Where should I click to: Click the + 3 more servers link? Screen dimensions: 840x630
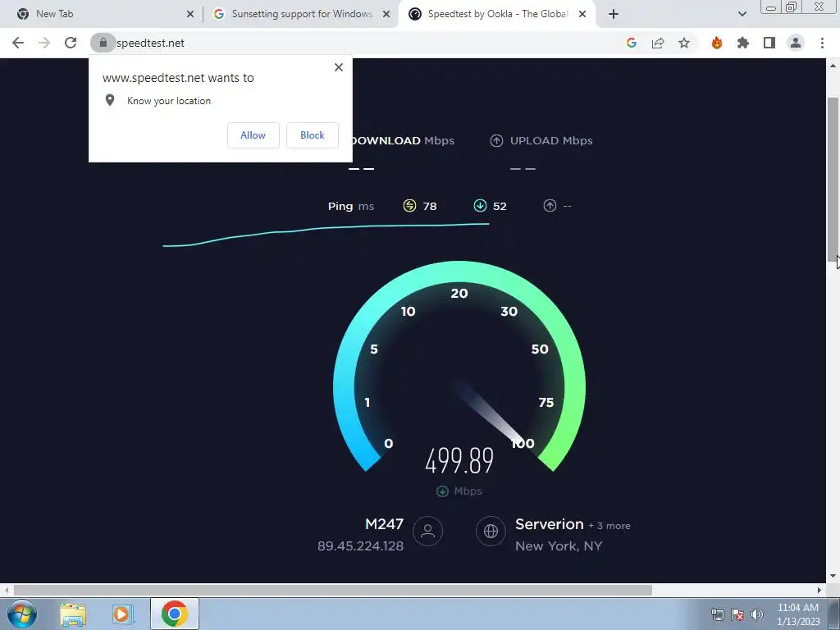pos(609,526)
